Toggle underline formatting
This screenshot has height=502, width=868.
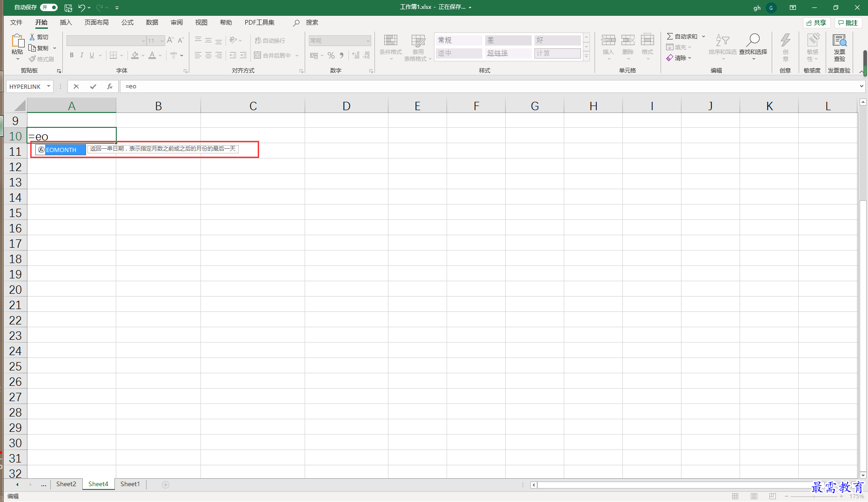pyautogui.click(x=92, y=55)
